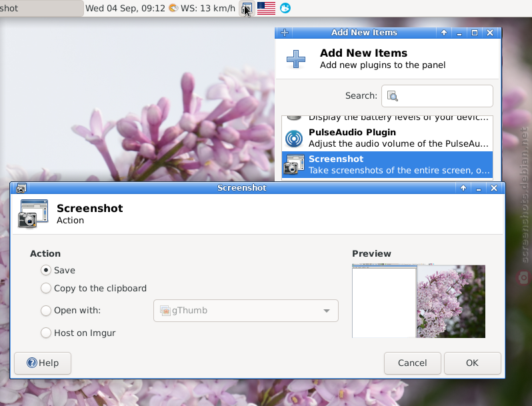The image size is (532, 406).
Task: Click the clock showing Wed 04 Sep, 09:12
Action: coord(125,8)
